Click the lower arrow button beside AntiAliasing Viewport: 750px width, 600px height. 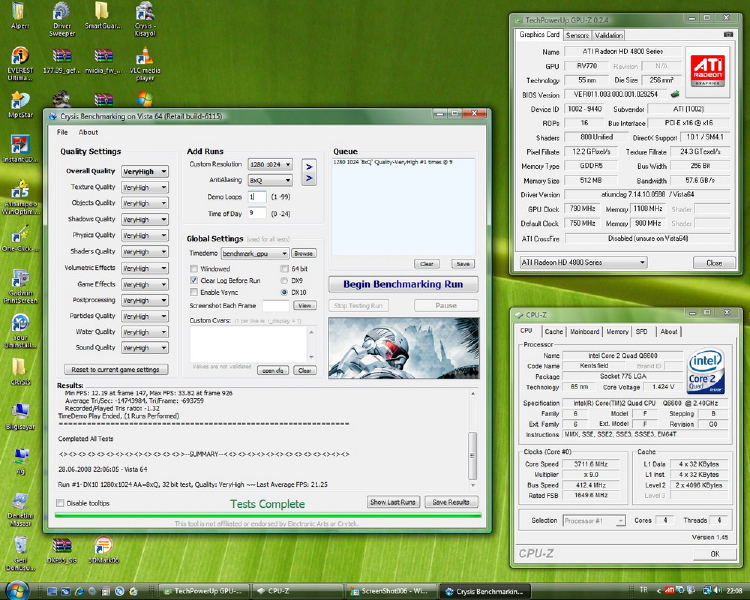[309, 178]
